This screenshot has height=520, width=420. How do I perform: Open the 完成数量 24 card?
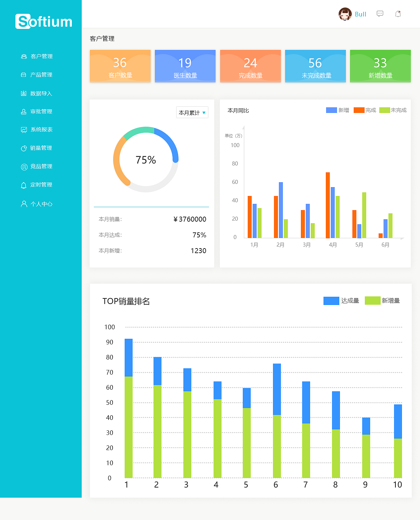point(250,66)
